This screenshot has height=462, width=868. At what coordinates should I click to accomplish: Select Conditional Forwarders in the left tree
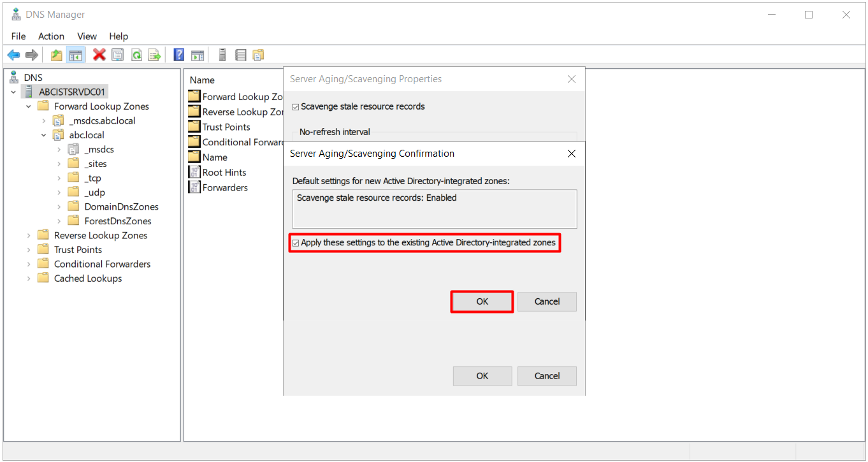pos(102,264)
